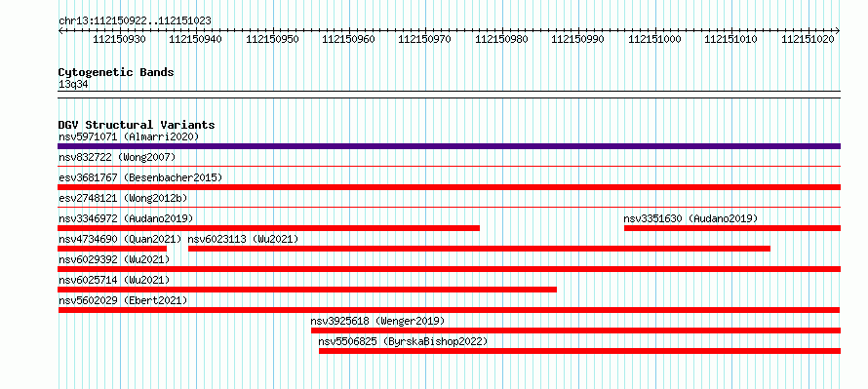This screenshot has height=389, width=868.
Task: Click ruler position 112150950
Action: tap(272, 39)
